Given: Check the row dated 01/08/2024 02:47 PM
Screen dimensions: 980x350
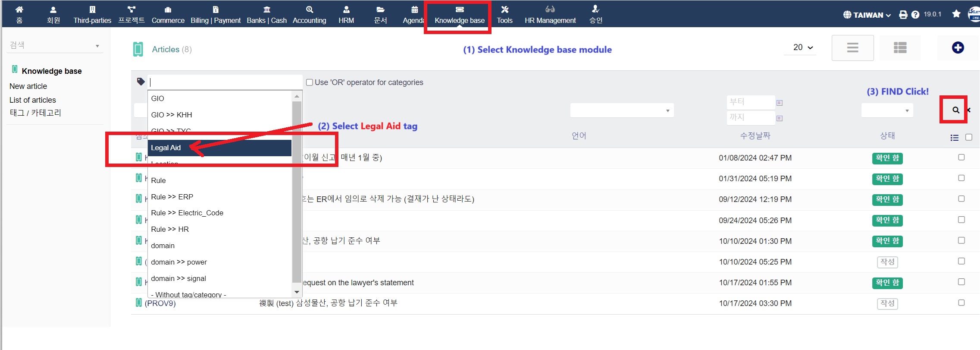Looking at the screenshot, I should point(961,158).
